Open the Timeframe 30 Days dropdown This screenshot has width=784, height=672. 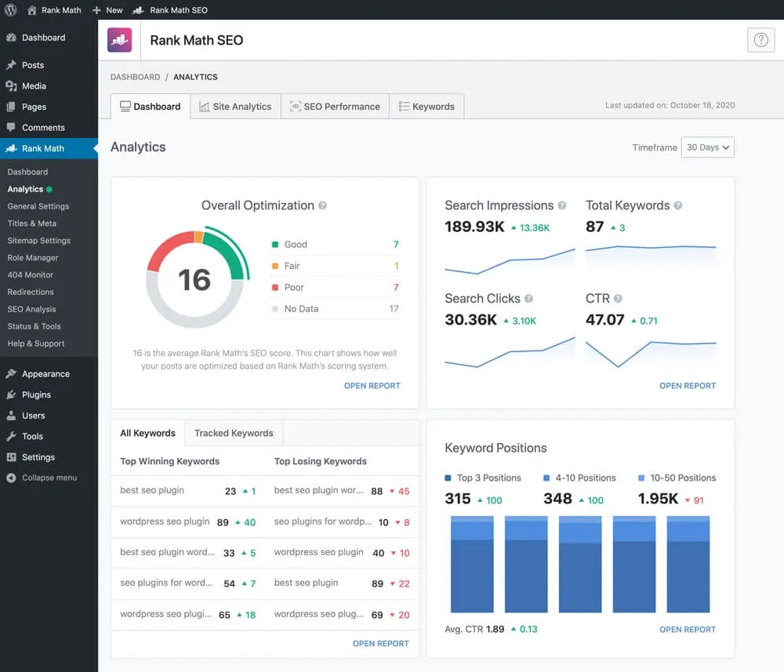pos(707,147)
